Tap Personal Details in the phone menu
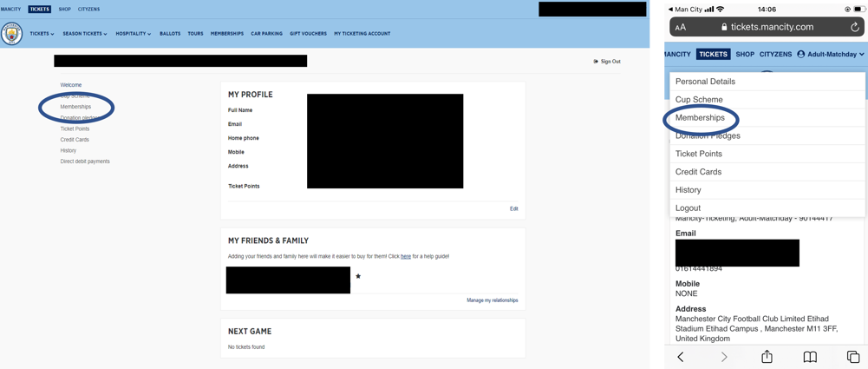 [767, 82]
